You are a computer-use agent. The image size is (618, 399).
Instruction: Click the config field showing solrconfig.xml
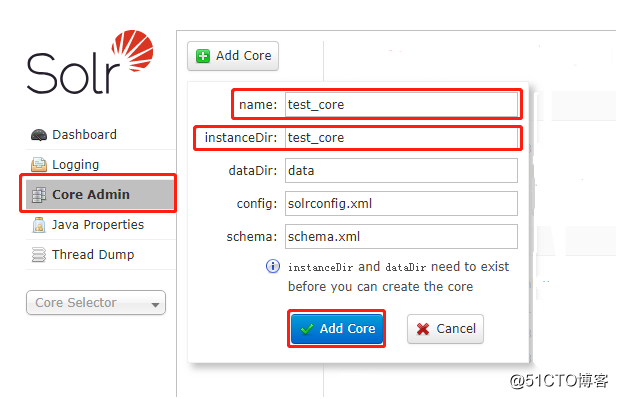401,203
